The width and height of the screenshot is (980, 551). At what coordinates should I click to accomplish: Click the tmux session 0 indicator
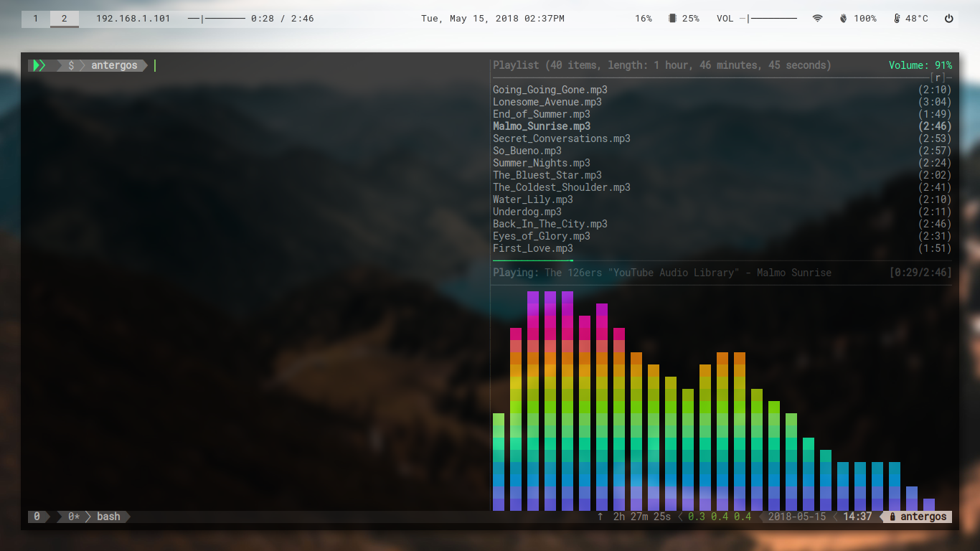tap(37, 517)
